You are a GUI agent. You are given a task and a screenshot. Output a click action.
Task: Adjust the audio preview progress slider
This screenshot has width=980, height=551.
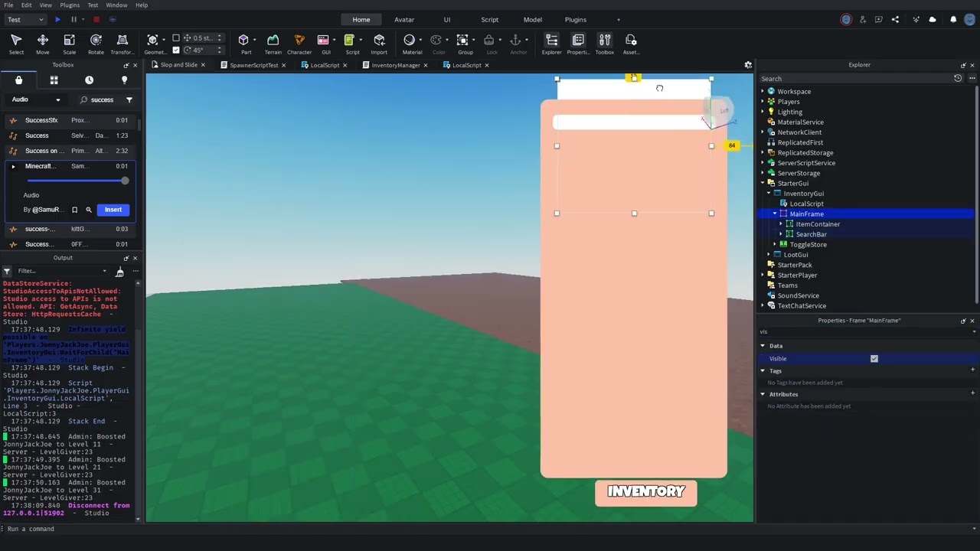(77, 181)
